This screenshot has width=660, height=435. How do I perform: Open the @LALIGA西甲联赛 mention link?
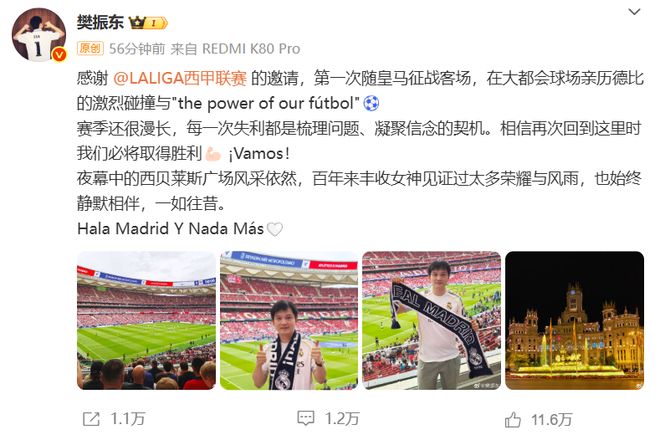pyautogui.click(x=180, y=78)
